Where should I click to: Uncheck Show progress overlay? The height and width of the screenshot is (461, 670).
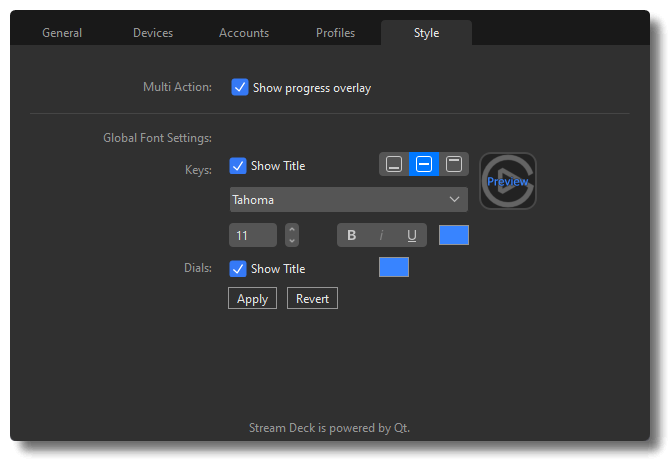pyautogui.click(x=240, y=87)
